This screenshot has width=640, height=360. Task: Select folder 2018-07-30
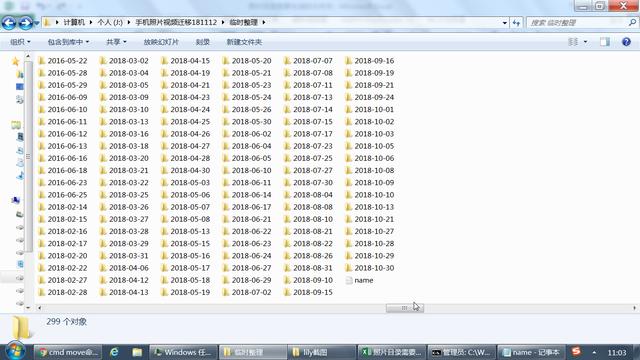tap(308, 182)
